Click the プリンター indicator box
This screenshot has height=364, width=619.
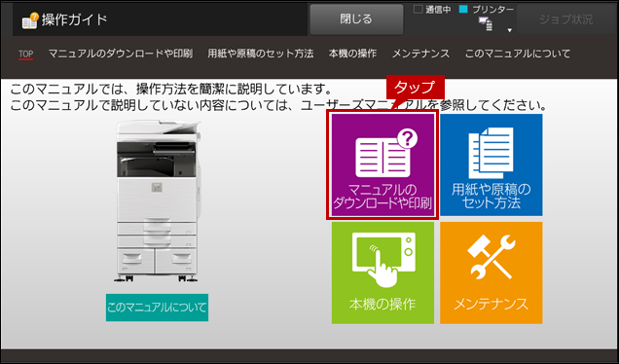pos(463,9)
